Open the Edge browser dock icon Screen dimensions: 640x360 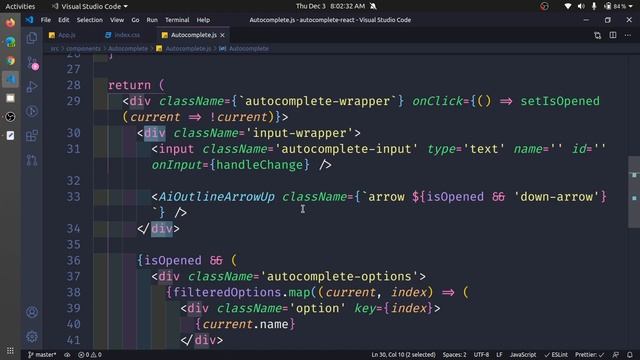[x=10, y=42]
